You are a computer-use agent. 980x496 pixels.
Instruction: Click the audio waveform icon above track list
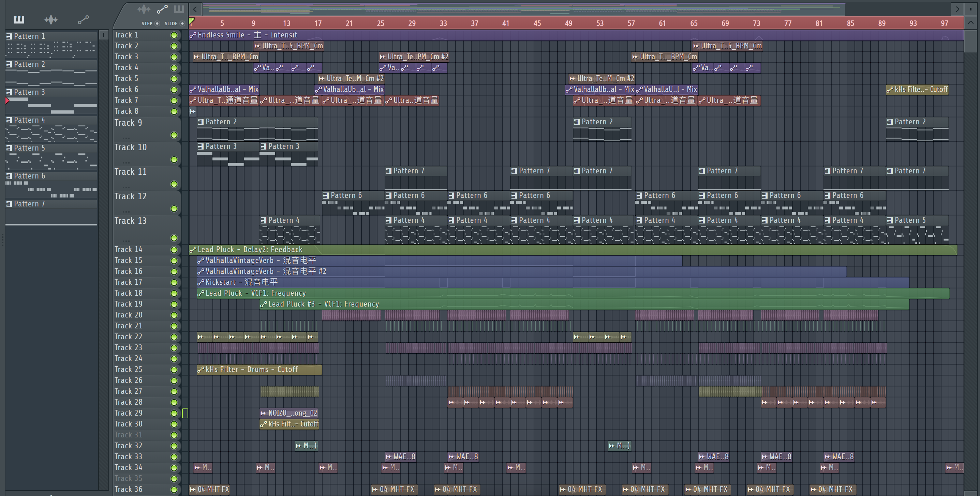(x=144, y=9)
